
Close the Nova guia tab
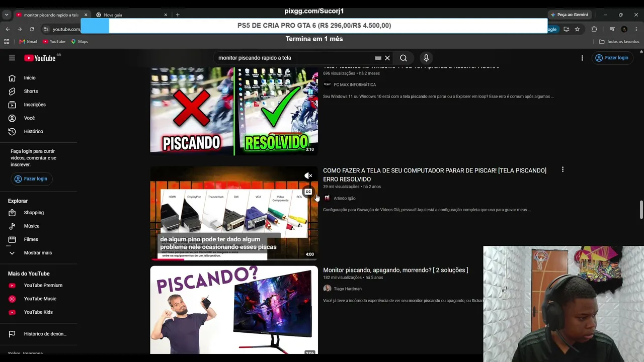coord(166,15)
